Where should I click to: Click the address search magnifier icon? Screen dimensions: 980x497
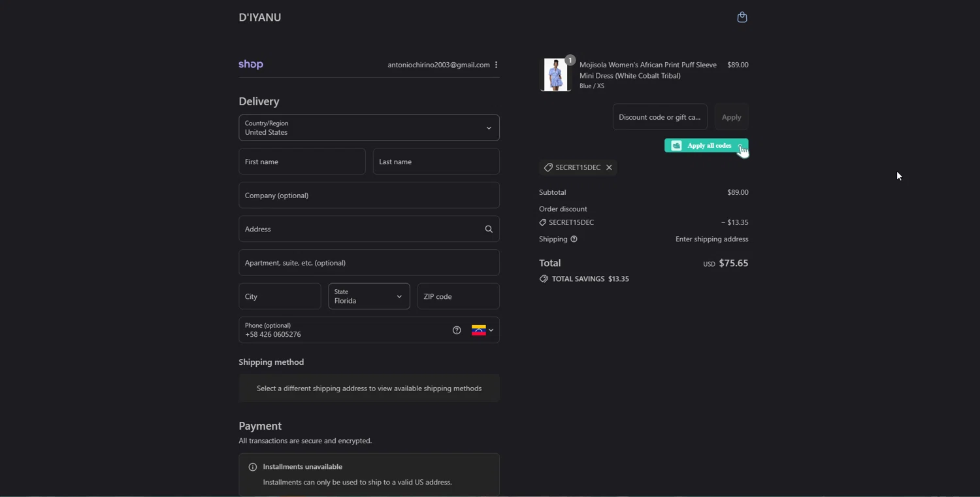click(489, 230)
